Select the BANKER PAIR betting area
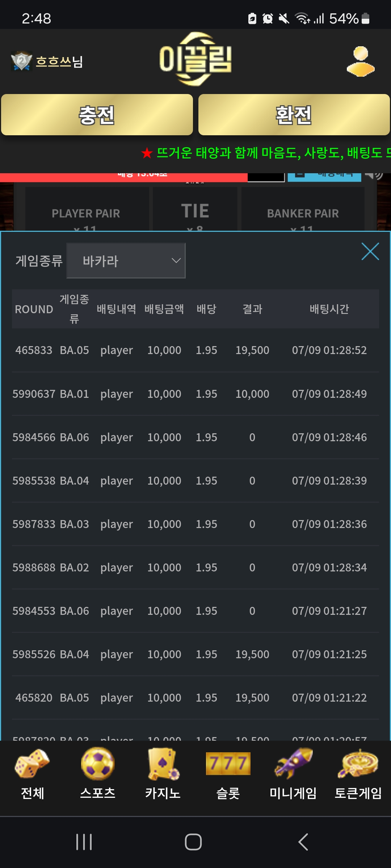Screen dimensions: 391x868 [x=303, y=209]
